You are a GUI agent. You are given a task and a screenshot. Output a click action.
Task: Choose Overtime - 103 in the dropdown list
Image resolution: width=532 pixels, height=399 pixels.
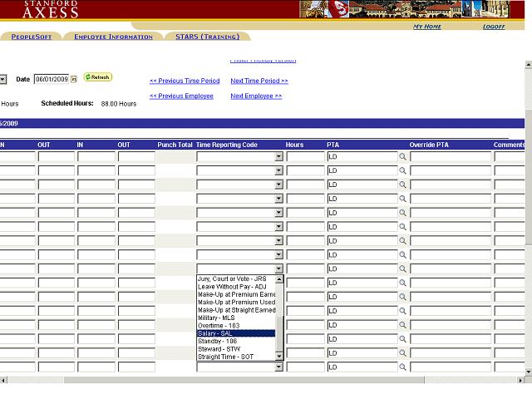(236, 325)
